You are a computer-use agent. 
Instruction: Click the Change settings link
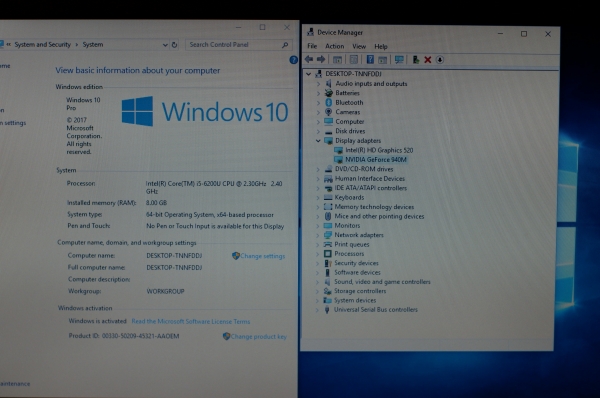click(262, 256)
